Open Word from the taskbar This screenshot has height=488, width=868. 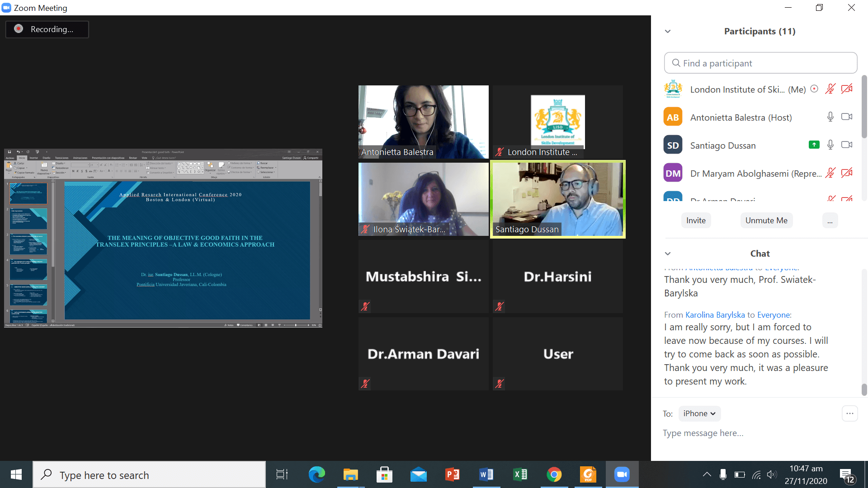click(486, 474)
